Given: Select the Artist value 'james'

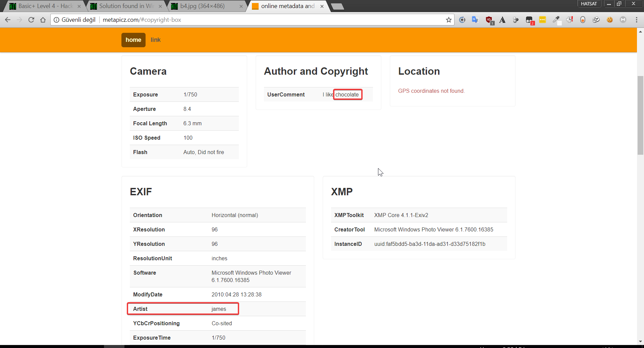Looking at the screenshot, I should [219, 309].
